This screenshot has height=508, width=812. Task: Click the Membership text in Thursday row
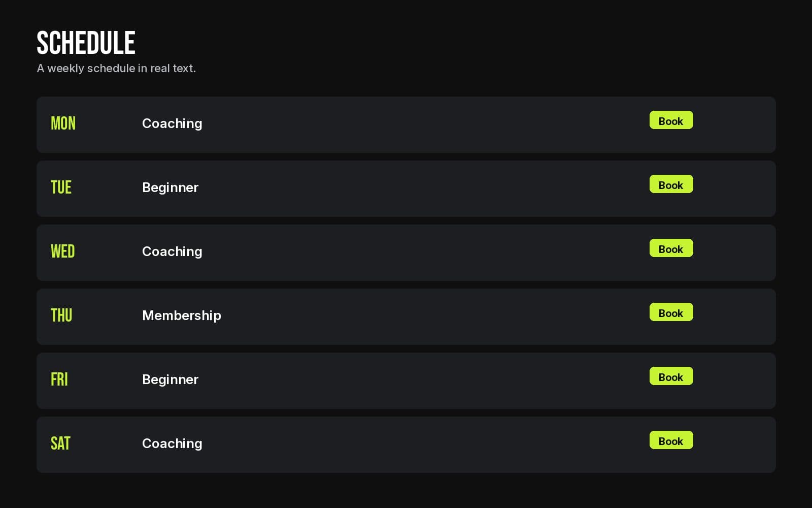pyautogui.click(x=182, y=315)
